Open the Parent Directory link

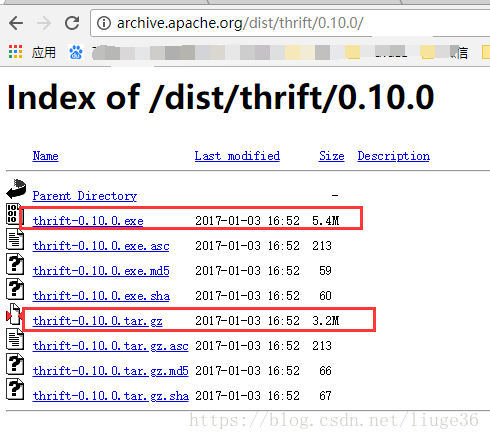[x=85, y=196]
